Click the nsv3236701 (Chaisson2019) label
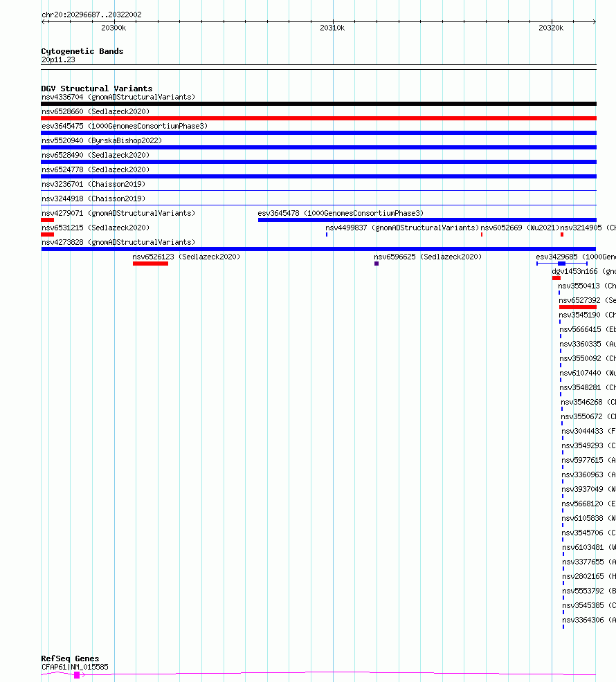 click(93, 184)
